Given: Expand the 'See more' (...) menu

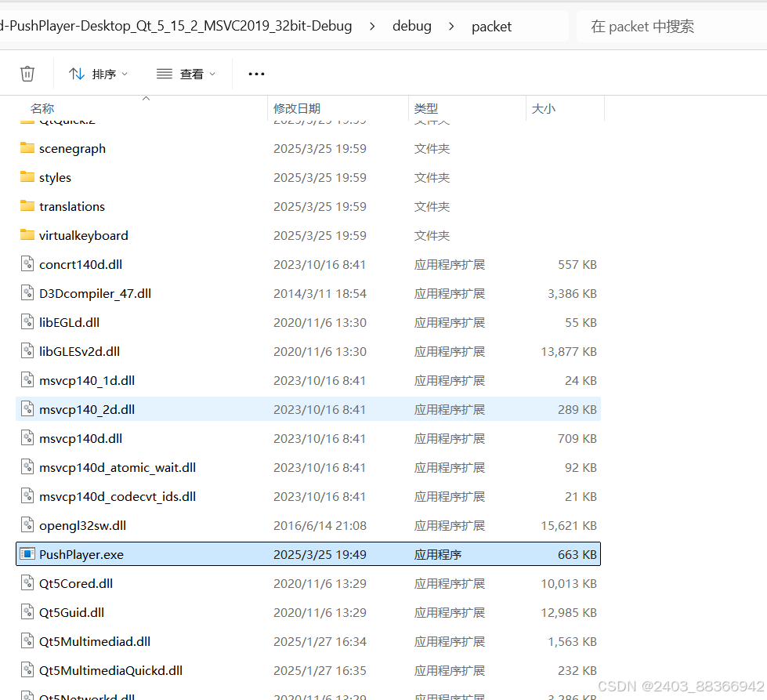Looking at the screenshot, I should [255, 73].
